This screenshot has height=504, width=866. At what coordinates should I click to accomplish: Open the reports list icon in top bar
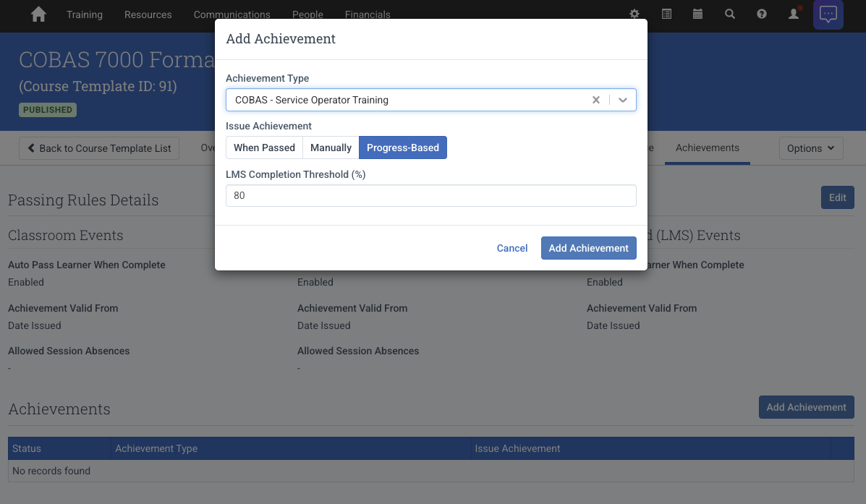666,14
